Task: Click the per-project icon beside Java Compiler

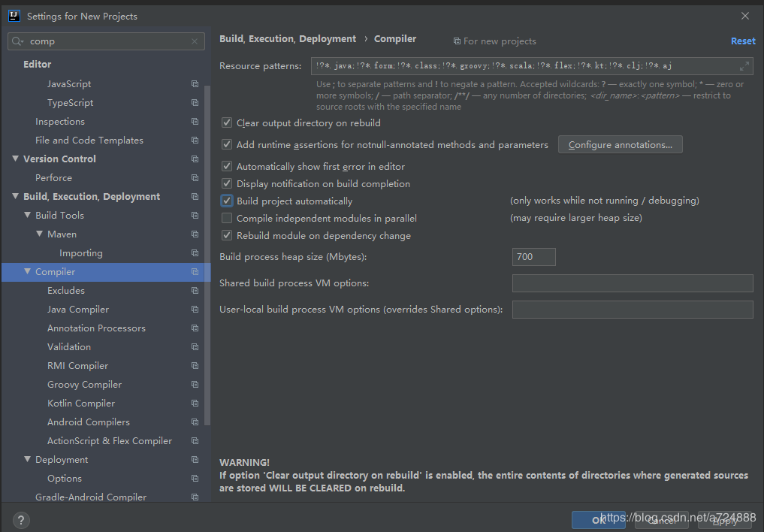Action: click(x=195, y=310)
